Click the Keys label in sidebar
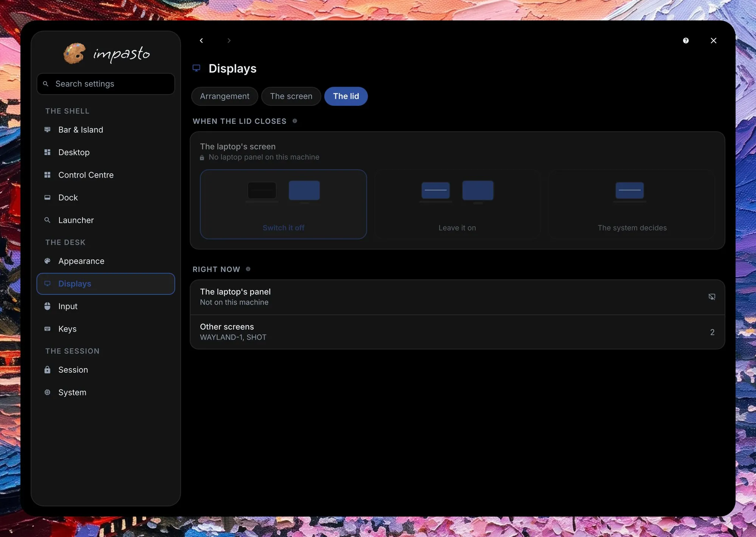This screenshot has width=756, height=537. coord(67,329)
